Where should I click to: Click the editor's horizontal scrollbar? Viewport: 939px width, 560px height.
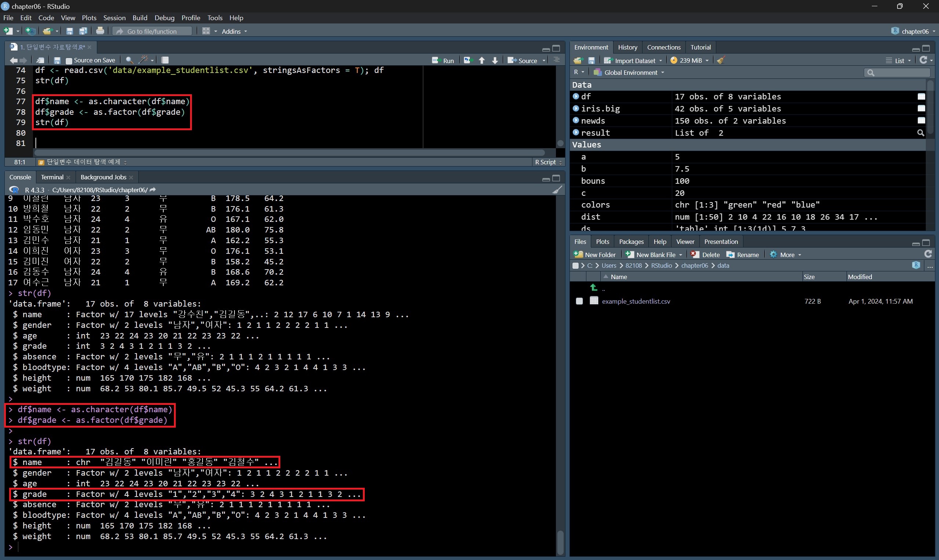click(289, 153)
